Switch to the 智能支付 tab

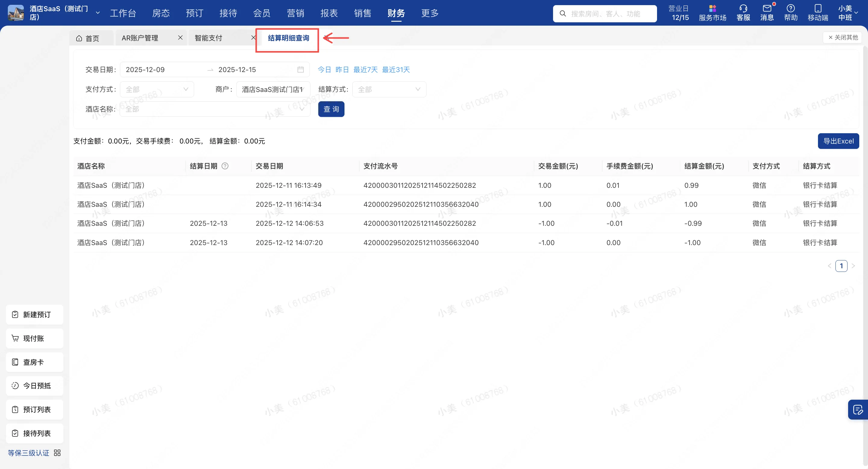[208, 38]
